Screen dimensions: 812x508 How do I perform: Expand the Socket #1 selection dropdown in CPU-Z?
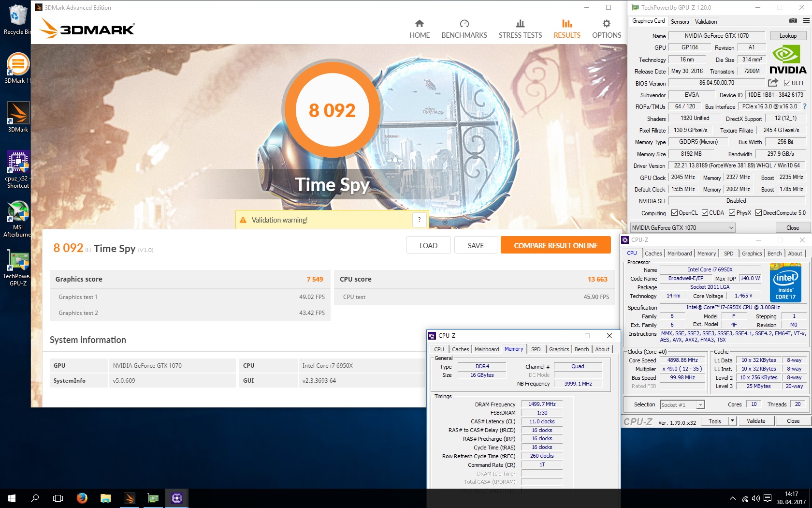(700, 405)
